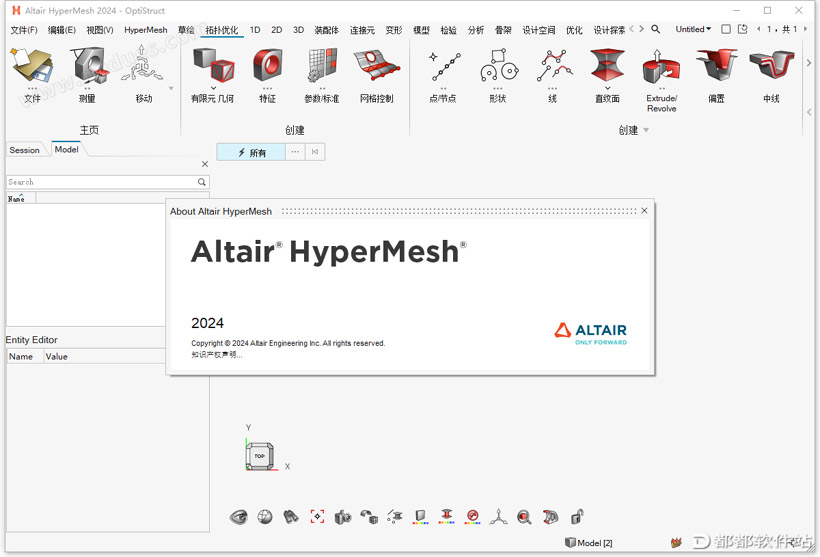The height and width of the screenshot is (557, 820).
Task: Select the 线 lines tool
Action: click(553, 66)
